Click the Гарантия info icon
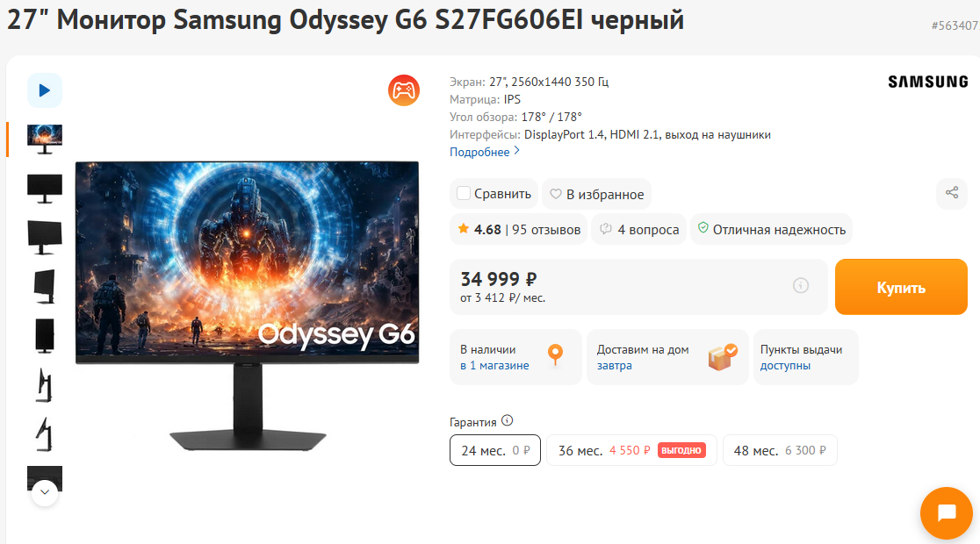 pos(507,421)
